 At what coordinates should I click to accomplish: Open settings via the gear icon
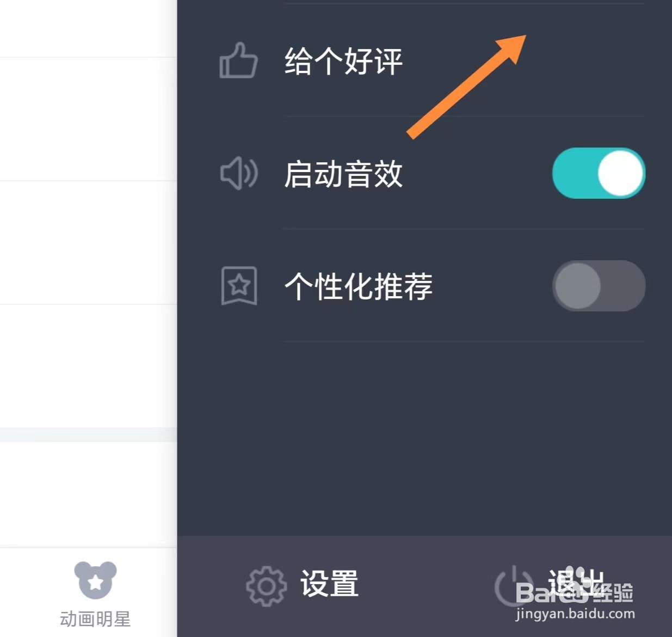(266, 586)
